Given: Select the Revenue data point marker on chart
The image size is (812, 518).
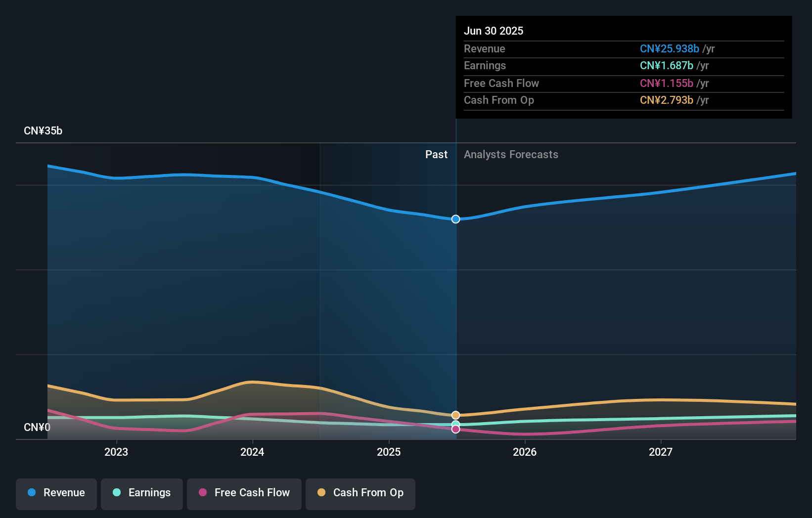Looking at the screenshot, I should [455, 219].
